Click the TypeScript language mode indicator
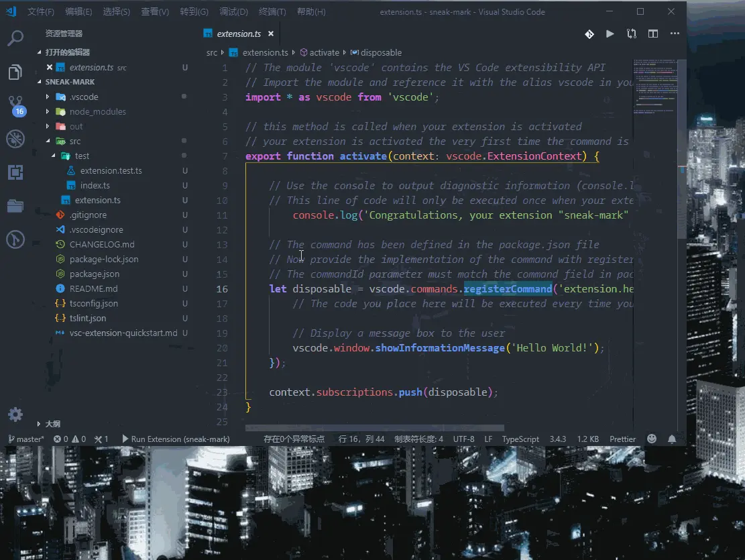Viewport: 745px width, 560px height. [520, 439]
